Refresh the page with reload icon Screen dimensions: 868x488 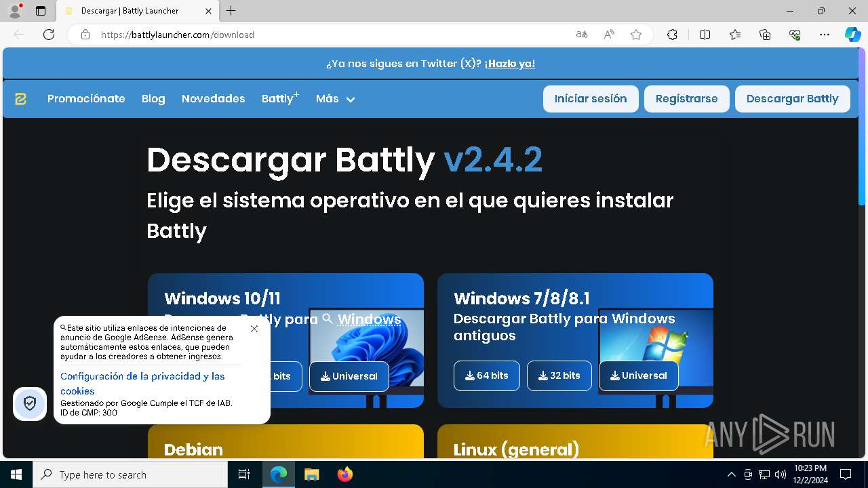coord(49,35)
